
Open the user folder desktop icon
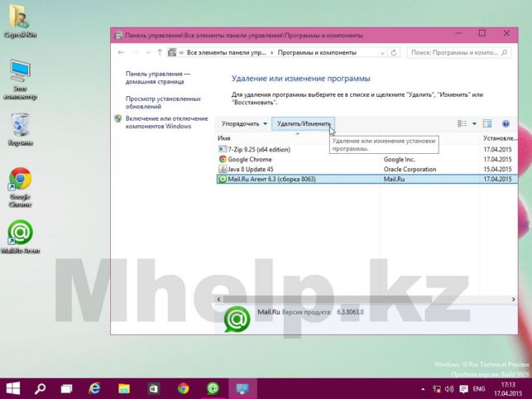click(20, 21)
